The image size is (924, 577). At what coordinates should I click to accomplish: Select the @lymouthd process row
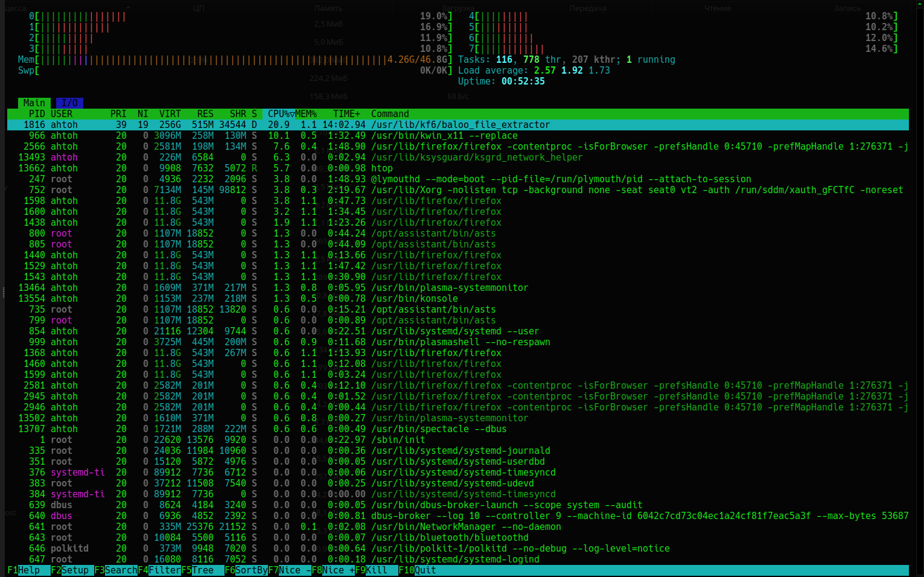tap(458, 179)
